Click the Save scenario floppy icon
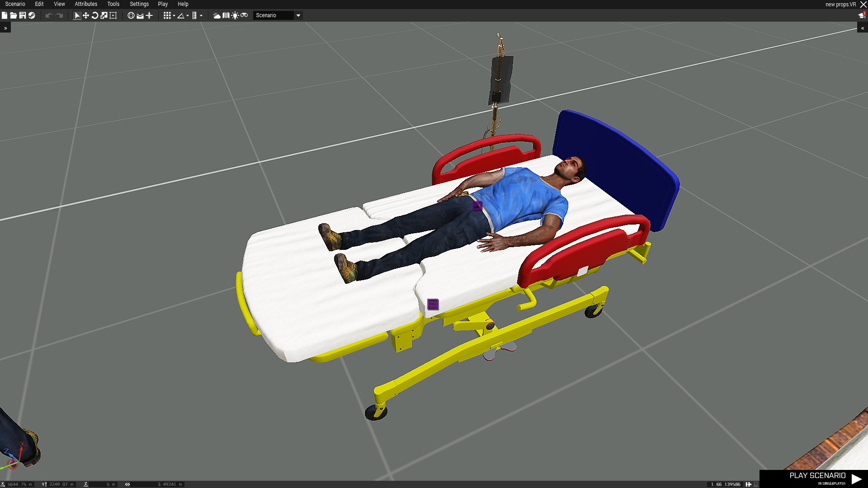The image size is (868, 488). coord(23,15)
